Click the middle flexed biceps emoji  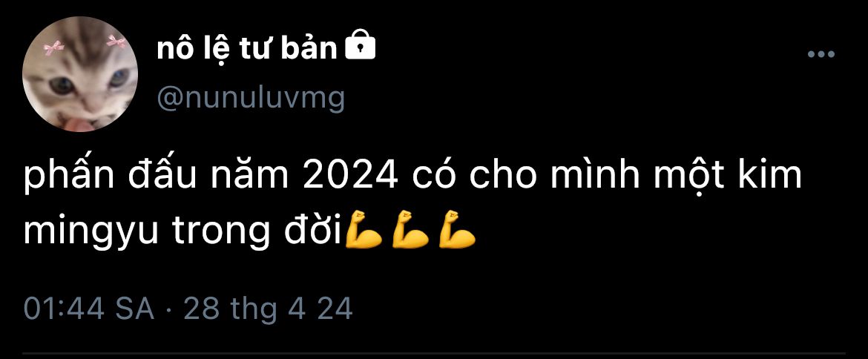(x=410, y=229)
